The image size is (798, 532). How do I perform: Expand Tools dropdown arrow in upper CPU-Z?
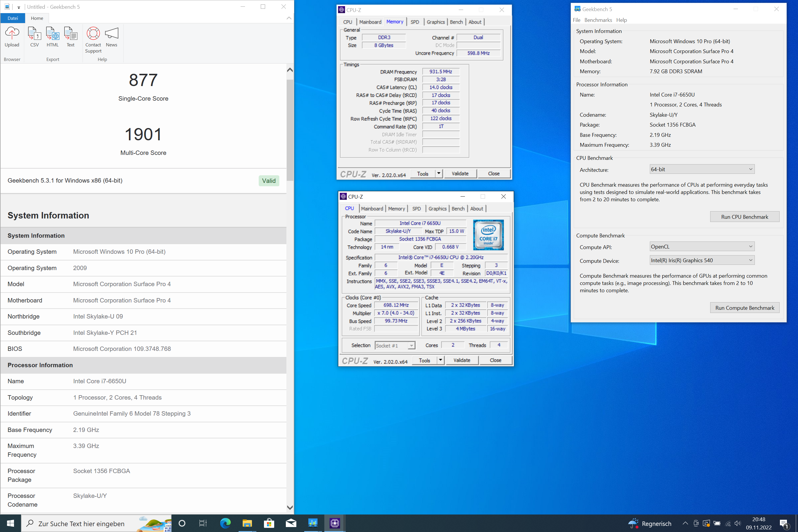[439, 174]
